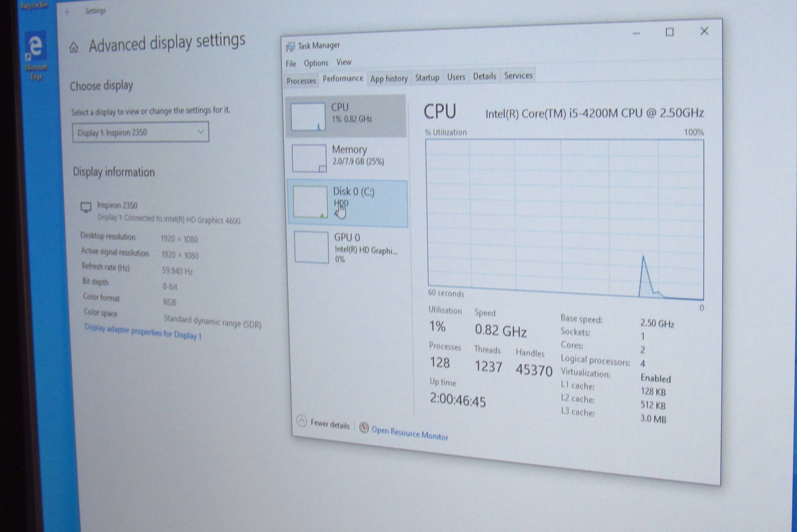
Task: Click the Fewer details chevron icon
Action: click(302, 421)
